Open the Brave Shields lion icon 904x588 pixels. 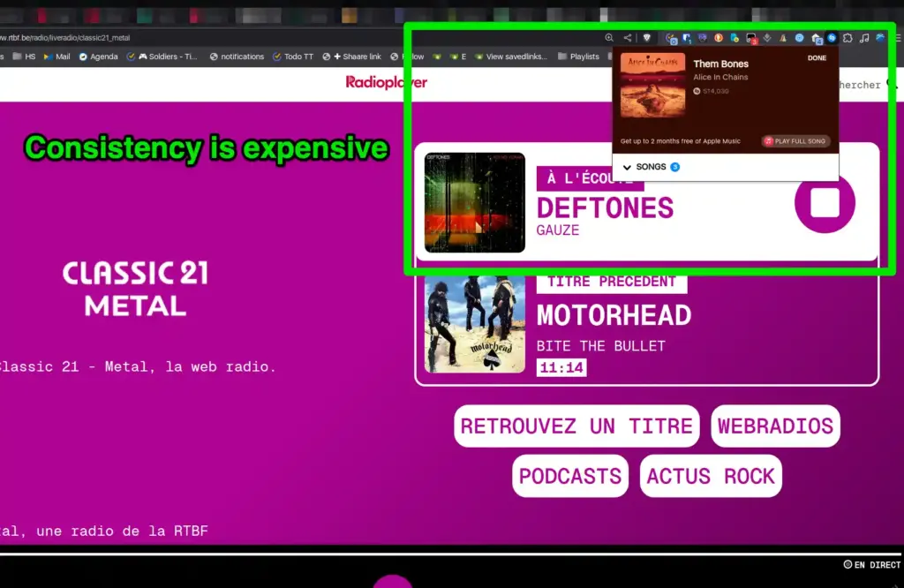point(647,37)
